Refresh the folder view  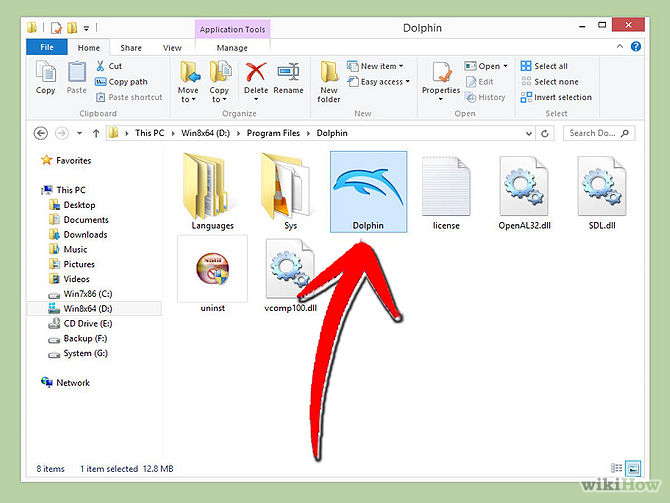pyautogui.click(x=545, y=134)
